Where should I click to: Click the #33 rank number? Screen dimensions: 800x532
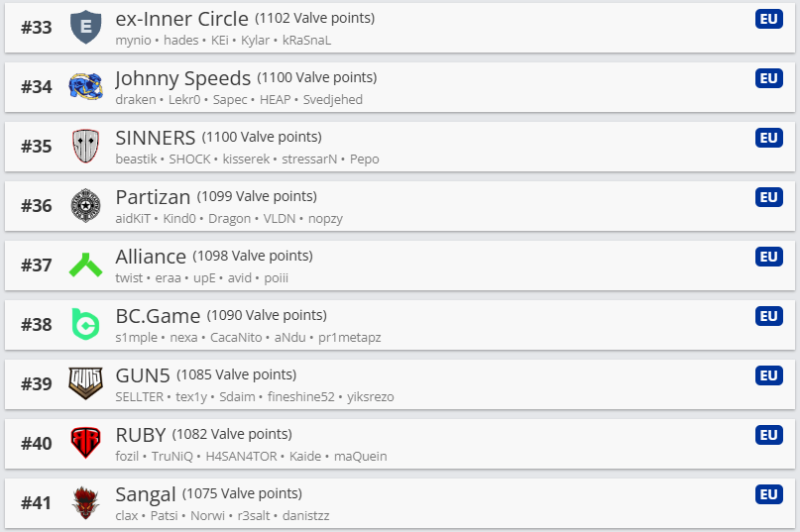click(x=37, y=28)
